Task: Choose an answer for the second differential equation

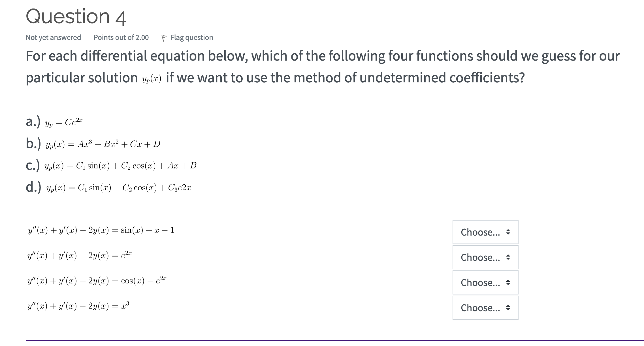Action: [485, 257]
